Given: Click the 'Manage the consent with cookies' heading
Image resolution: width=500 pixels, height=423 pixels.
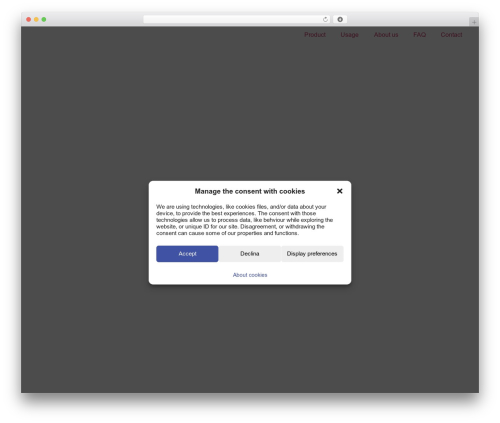Looking at the screenshot, I should click(x=250, y=191).
